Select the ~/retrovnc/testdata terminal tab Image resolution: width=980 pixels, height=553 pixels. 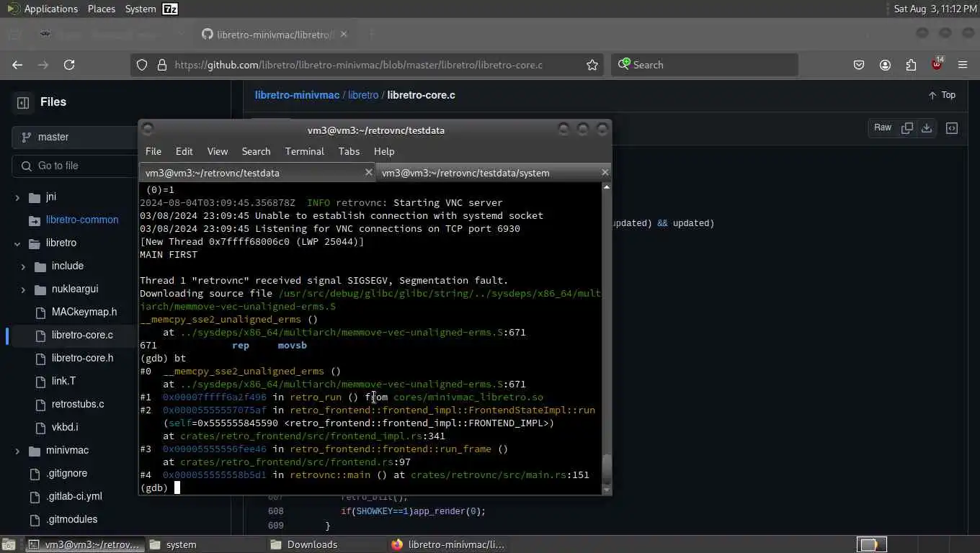(257, 173)
